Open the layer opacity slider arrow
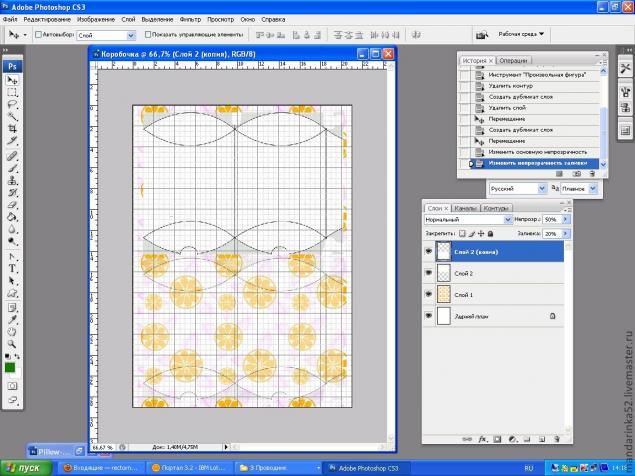The width and height of the screenshot is (635, 476). (x=565, y=220)
